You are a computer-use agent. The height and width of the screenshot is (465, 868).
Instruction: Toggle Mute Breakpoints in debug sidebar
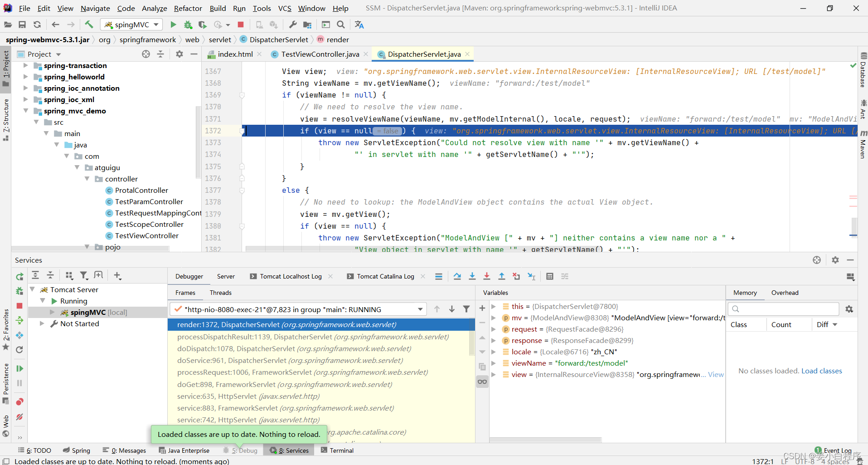coord(19,417)
